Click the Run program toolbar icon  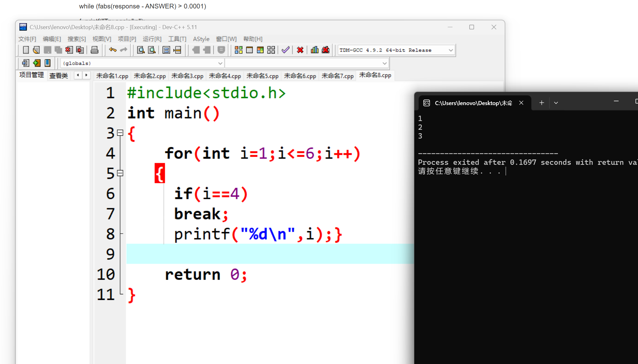click(x=249, y=50)
